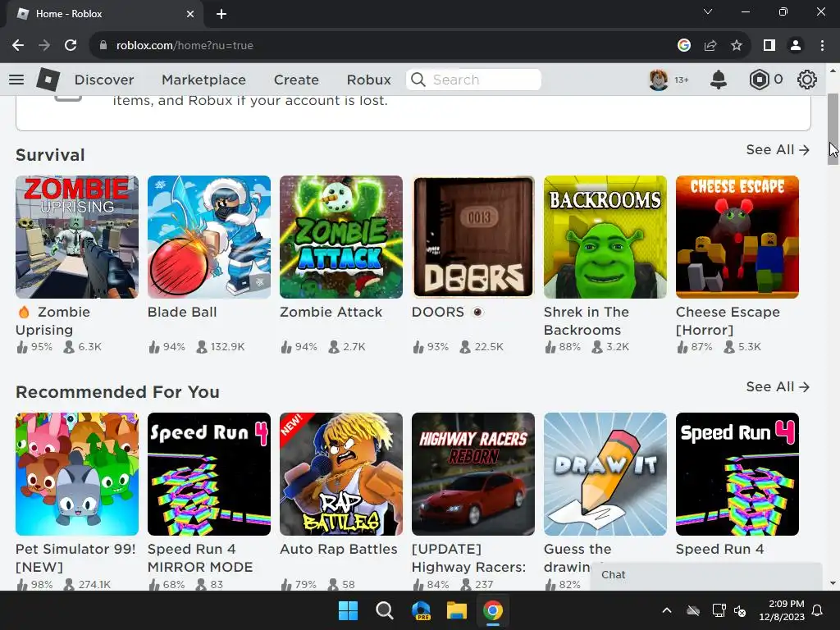Viewport: 840px width, 630px height.
Task: Open the Blade Ball game thumbnail
Action: click(x=209, y=237)
